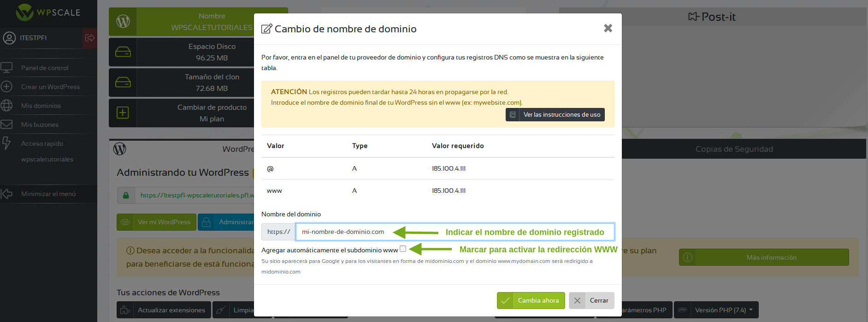
Task: Click the user avatar icon beside ITESTPFI
Action: pyautogui.click(x=9, y=38)
